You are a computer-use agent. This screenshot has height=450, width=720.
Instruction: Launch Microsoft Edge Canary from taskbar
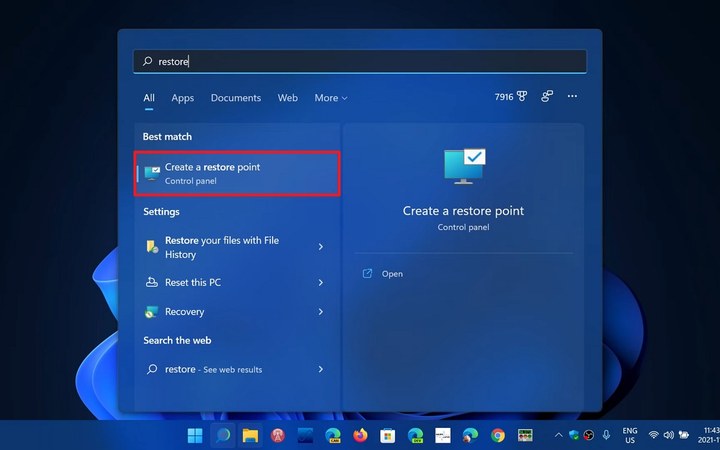click(x=333, y=435)
